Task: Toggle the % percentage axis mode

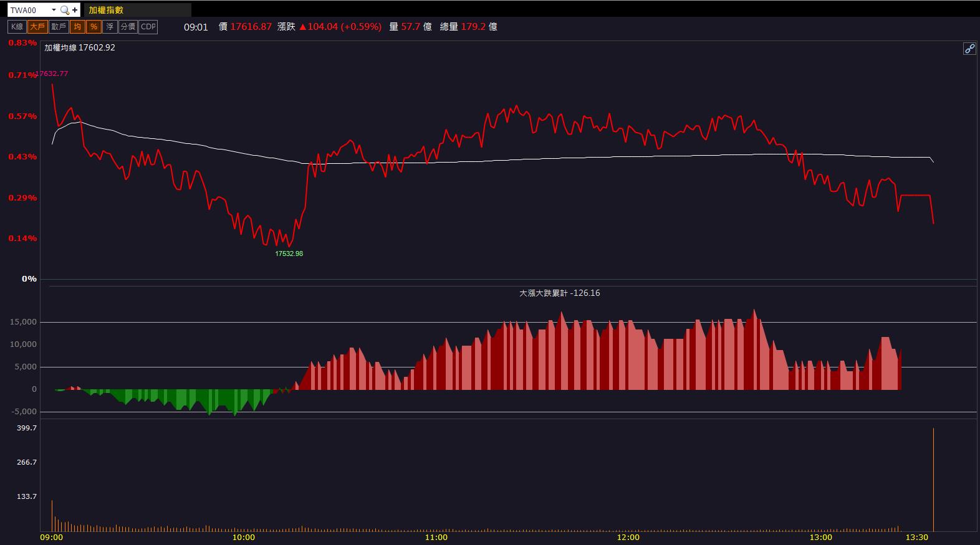Action: (x=94, y=27)
